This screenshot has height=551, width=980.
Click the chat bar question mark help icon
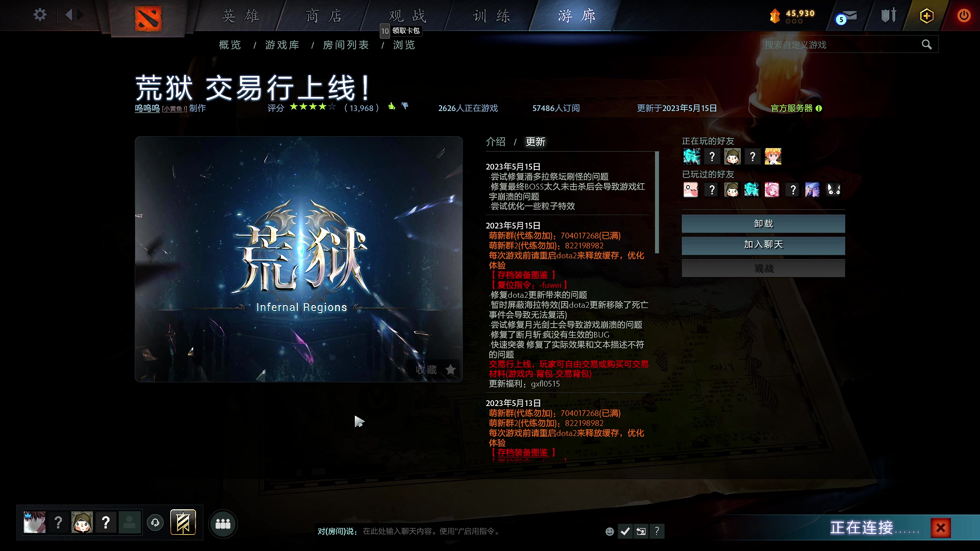click(x=657, y=531)
